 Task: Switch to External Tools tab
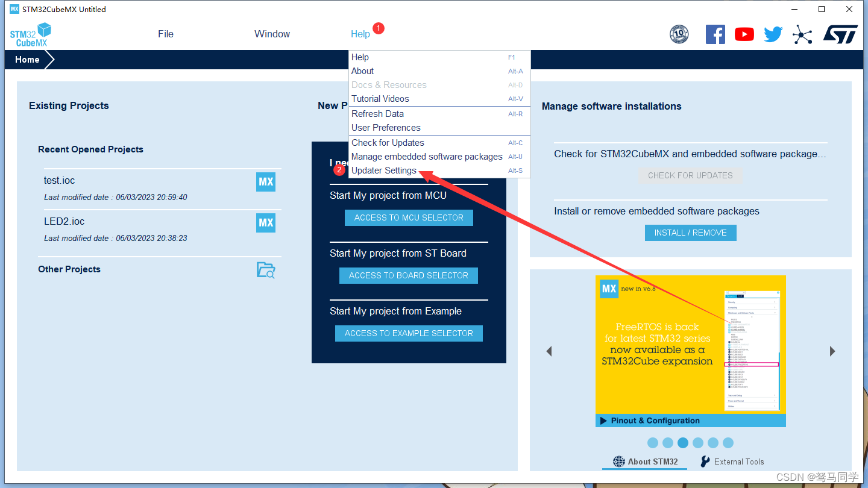[x=732, y=461]
